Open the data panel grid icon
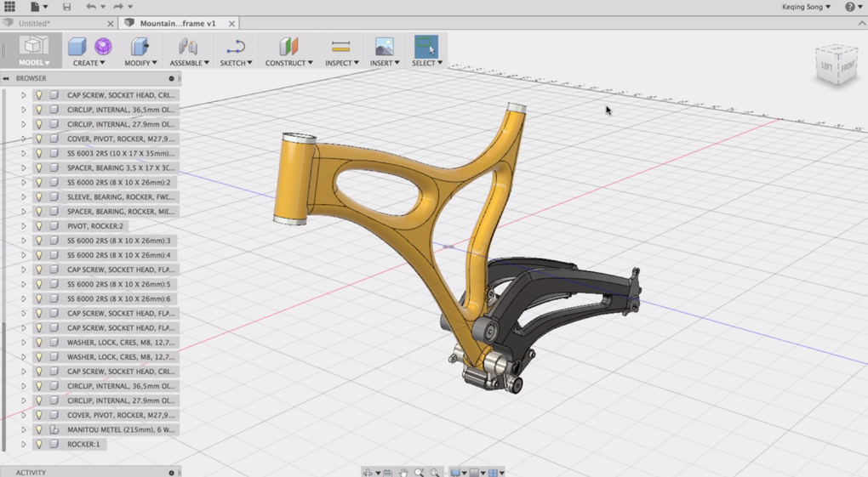Image resolution: width=868 pixels, height=477 pixels. [9, 7]
